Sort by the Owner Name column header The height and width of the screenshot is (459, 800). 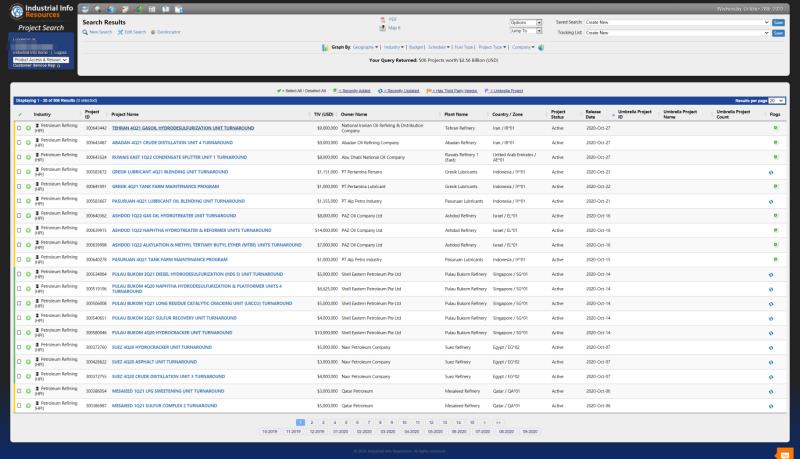click(354, 115)
